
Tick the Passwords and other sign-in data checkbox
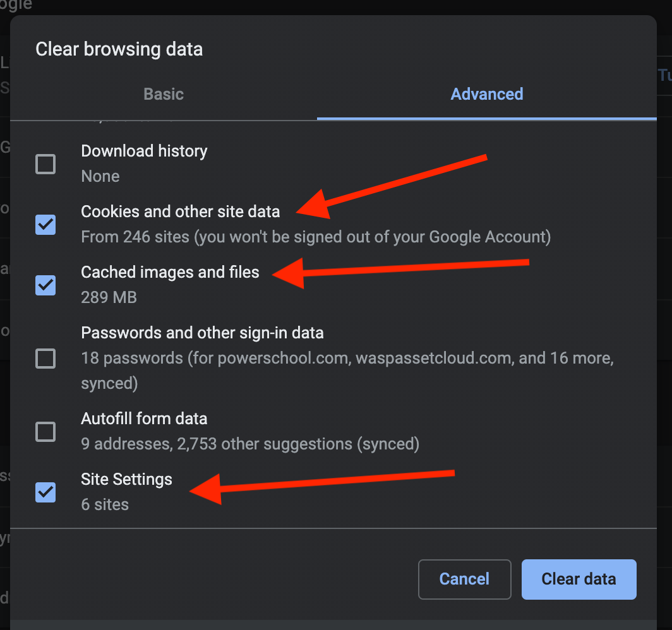[x=45, y=359]
